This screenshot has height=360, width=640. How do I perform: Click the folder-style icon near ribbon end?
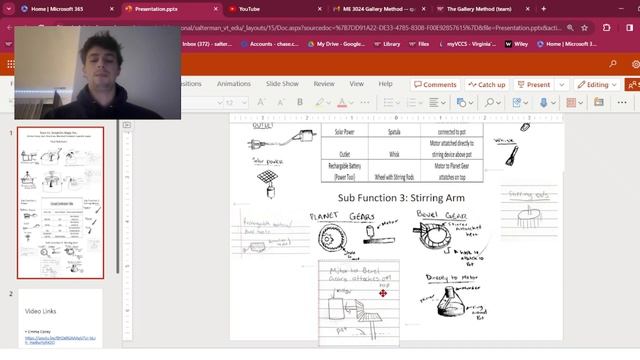coord(599,102)
